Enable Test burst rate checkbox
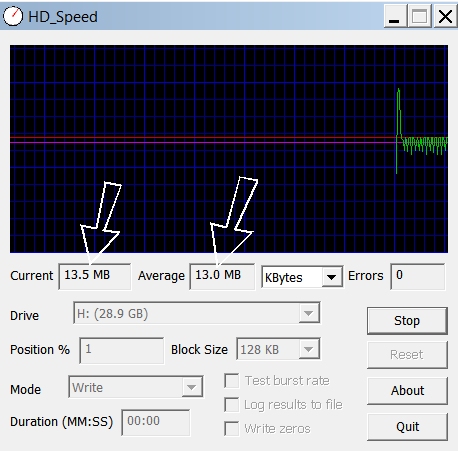Image resolution: width=458 pixels, height=451 pixels. [x=232, y=381]
